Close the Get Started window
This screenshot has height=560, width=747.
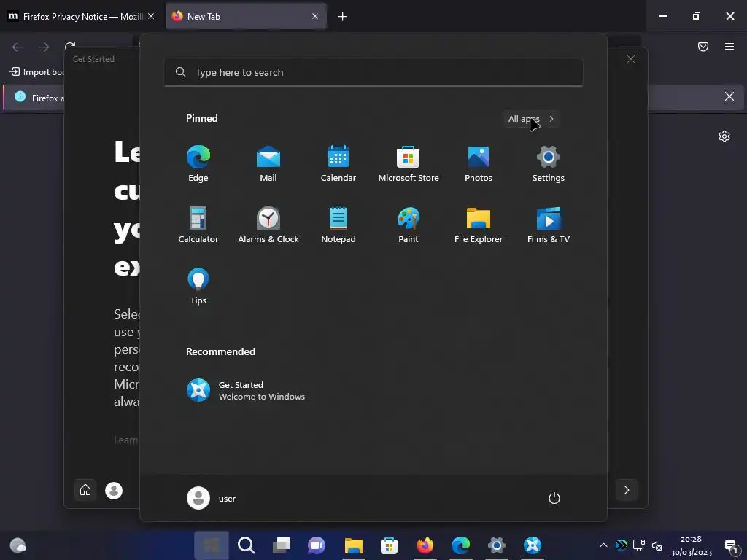tap(631, 59)
